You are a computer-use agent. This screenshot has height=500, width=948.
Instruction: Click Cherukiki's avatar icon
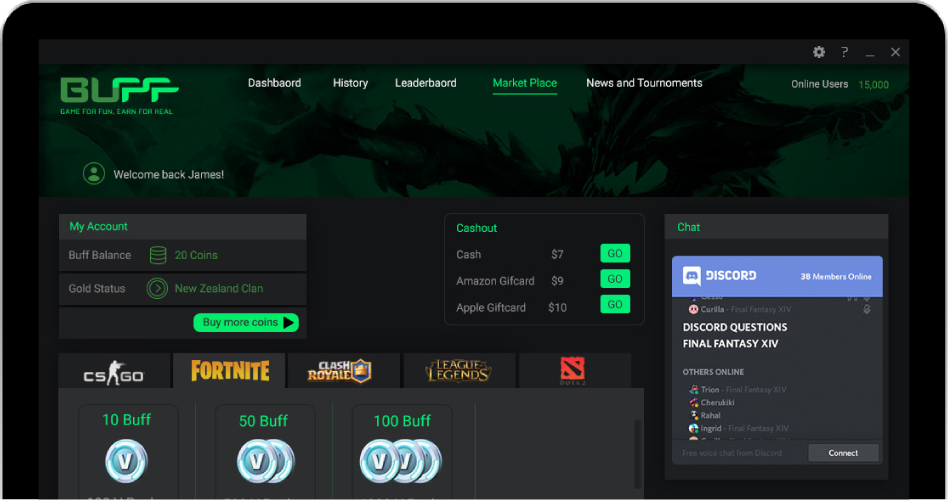point(693,402)
